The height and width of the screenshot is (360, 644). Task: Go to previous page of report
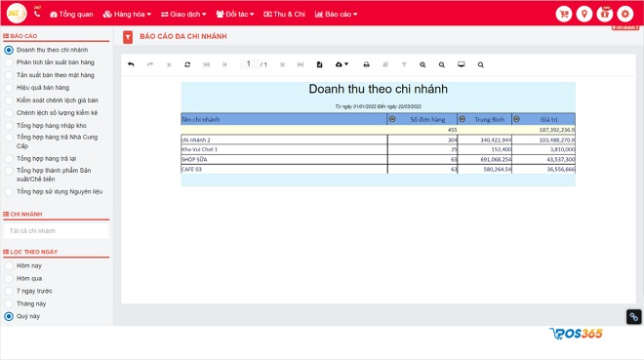(x=224, y=64)
